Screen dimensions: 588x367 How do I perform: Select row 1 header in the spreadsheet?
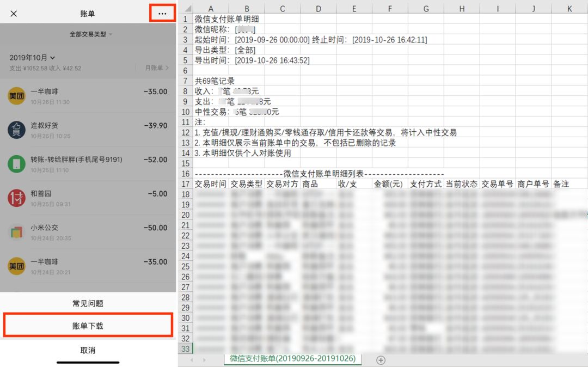tap(186, 19)
